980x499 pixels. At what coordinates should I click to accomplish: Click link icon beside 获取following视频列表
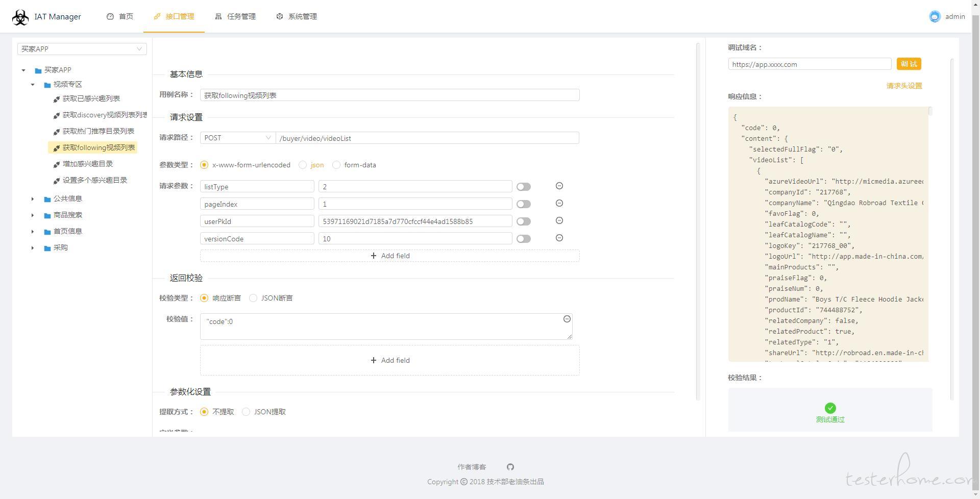57,148
